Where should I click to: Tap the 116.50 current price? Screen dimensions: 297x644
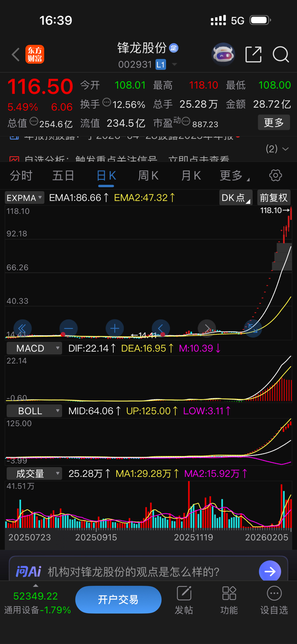40,86
